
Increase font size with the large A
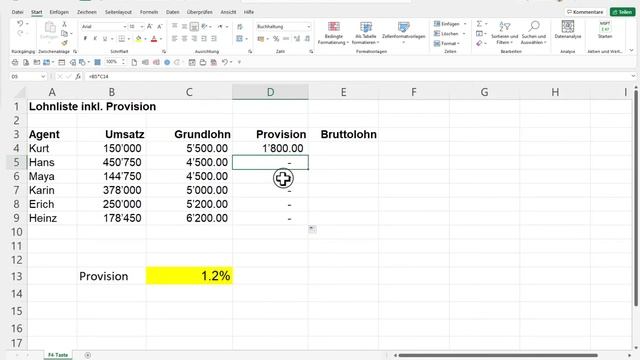pyautogui.click(x=150, y=27)
